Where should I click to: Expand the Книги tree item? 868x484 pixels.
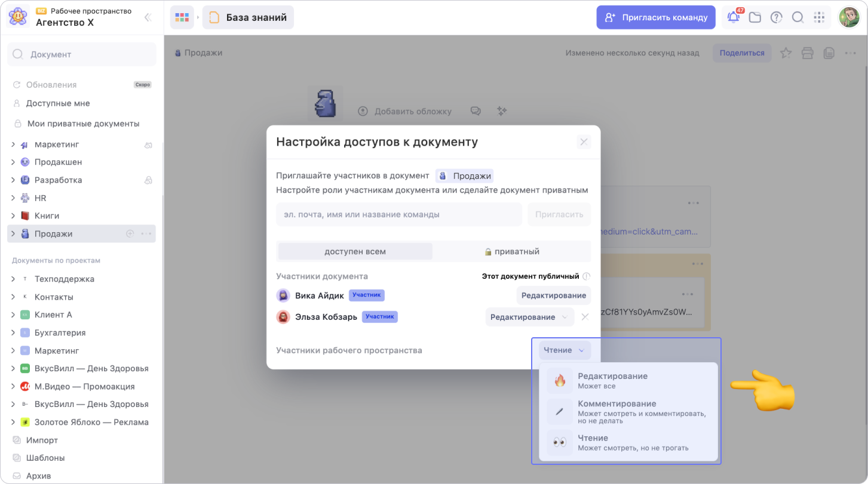(x=13, y=216)
